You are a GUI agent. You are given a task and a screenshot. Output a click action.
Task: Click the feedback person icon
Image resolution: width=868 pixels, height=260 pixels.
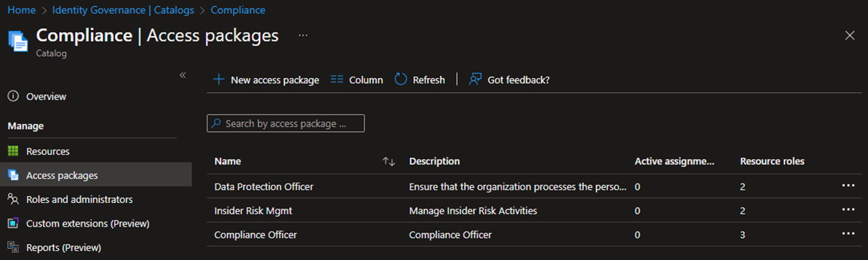475,79
